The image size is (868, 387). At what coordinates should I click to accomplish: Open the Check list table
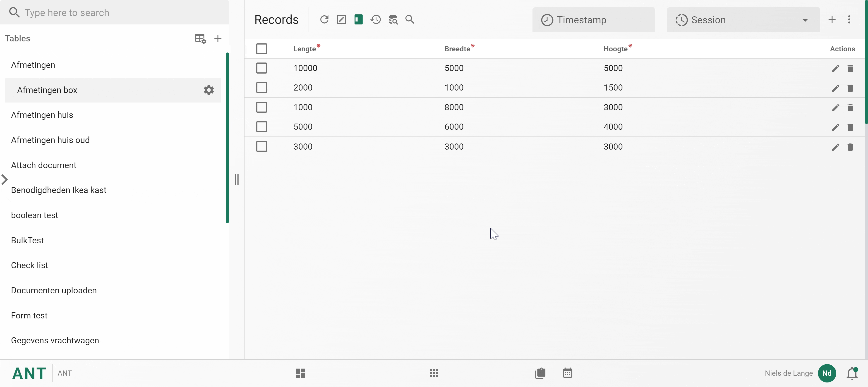29,265
